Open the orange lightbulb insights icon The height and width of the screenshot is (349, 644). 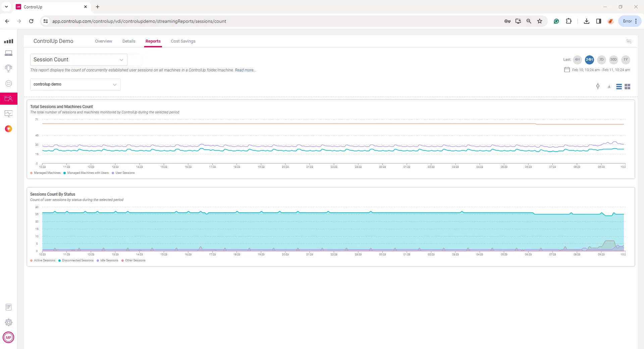click(9, 129)
